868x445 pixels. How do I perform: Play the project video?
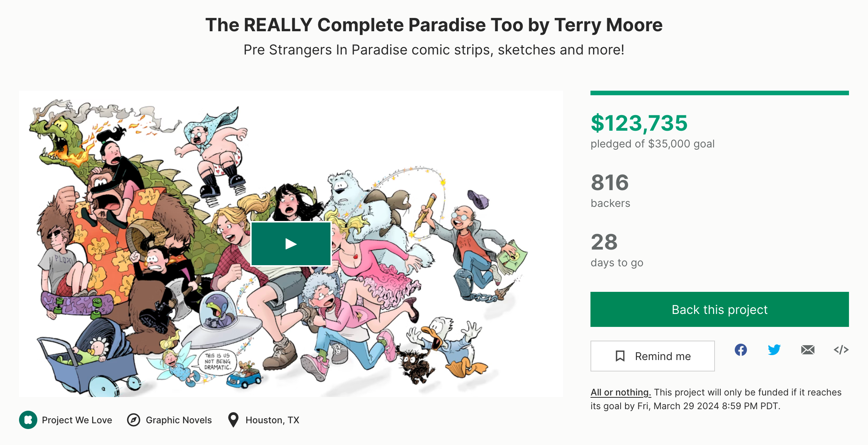click(x=291, y=244)
